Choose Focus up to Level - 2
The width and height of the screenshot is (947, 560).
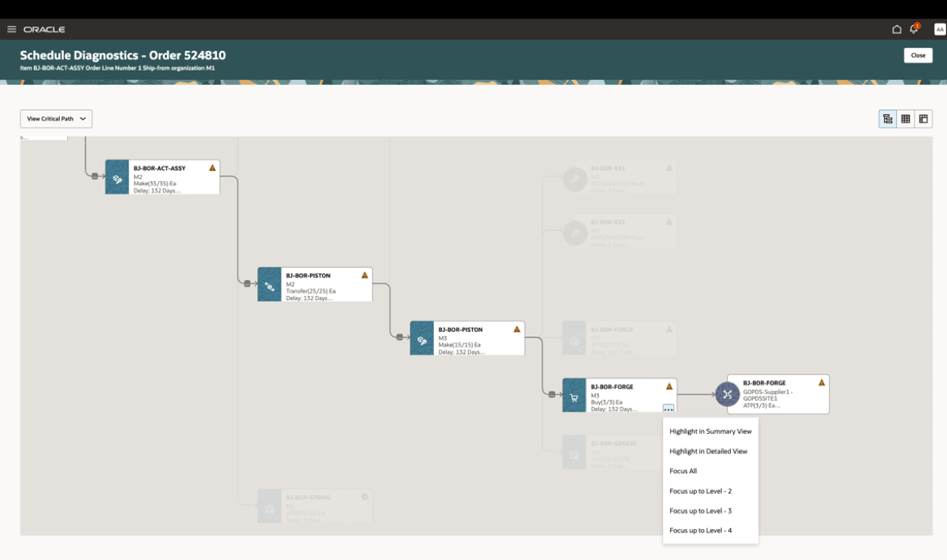click(699, 490)
